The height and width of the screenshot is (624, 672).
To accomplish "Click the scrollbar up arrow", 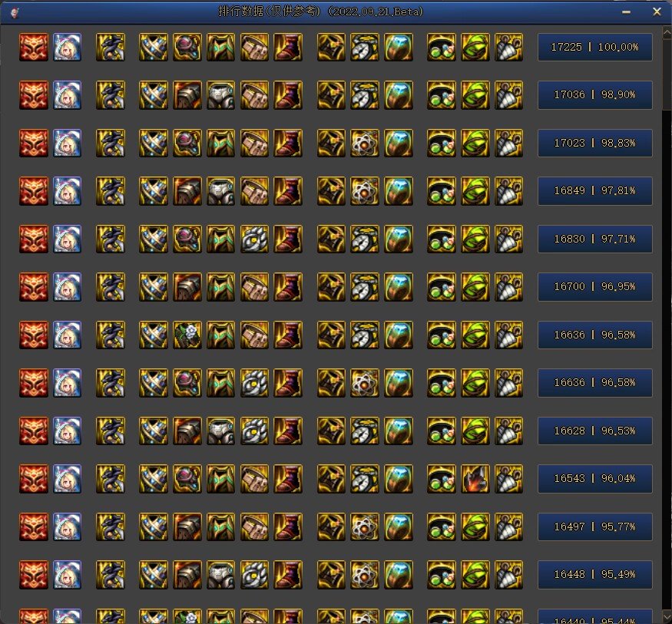I will 667,32.
